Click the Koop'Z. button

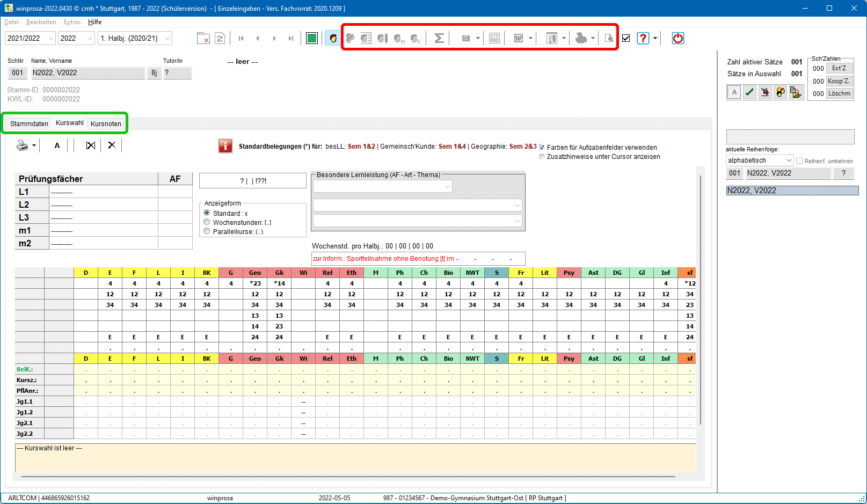tap(839, 81)
